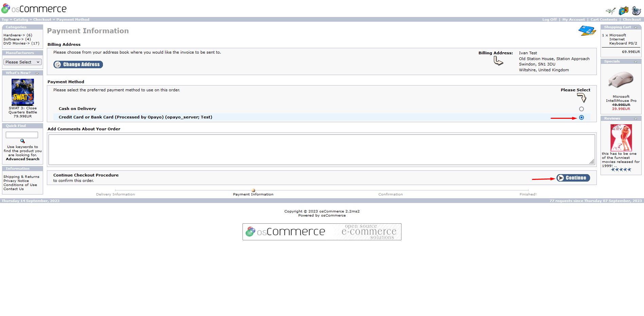Click the Payment Information progress marker

tap(253, 190)
